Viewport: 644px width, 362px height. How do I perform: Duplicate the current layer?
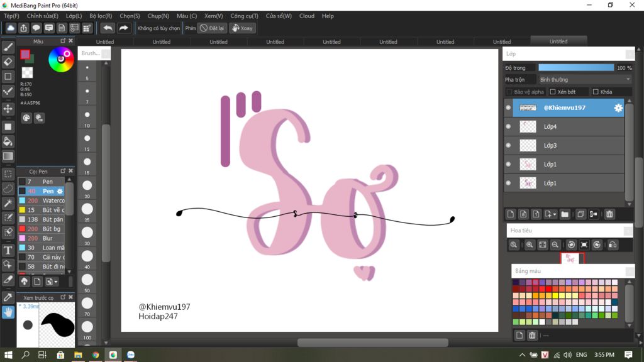pyautogui.click(x=580, y=214)
